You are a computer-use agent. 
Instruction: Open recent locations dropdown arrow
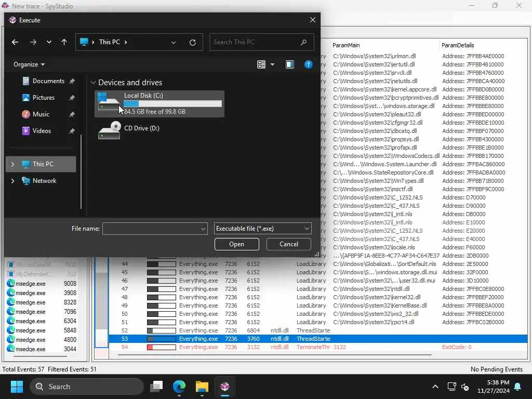tap(49, 42)
